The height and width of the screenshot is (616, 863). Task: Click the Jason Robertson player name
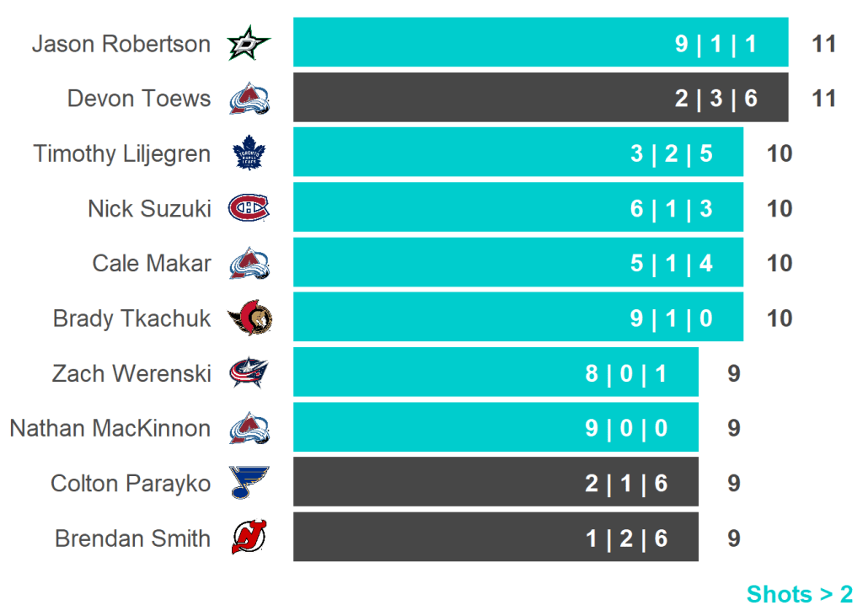click(x=121, y=44)
